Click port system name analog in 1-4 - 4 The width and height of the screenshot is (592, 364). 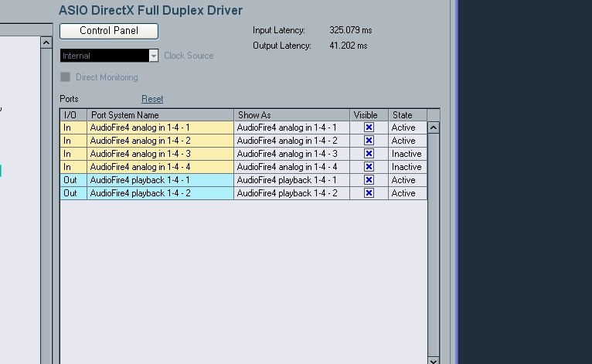pos(161,167)
